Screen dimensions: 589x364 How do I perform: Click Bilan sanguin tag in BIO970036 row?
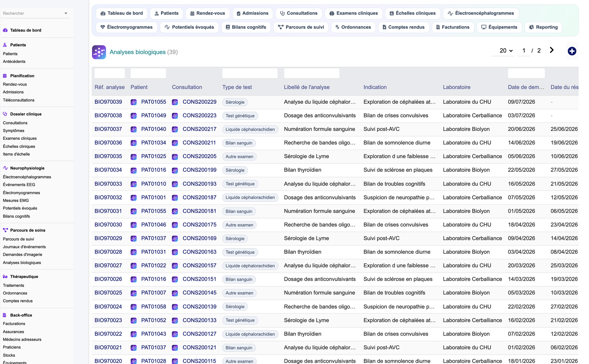tap(239, 143)
